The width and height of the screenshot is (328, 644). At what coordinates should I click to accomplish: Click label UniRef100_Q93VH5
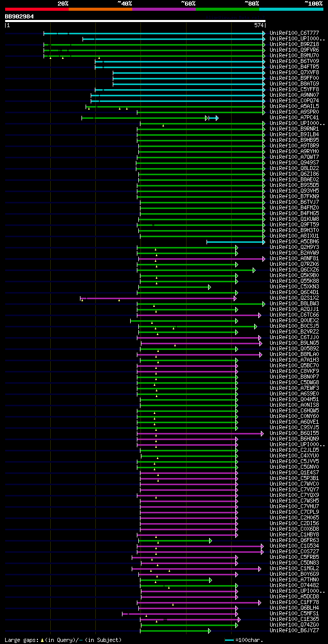pos(294,191)
